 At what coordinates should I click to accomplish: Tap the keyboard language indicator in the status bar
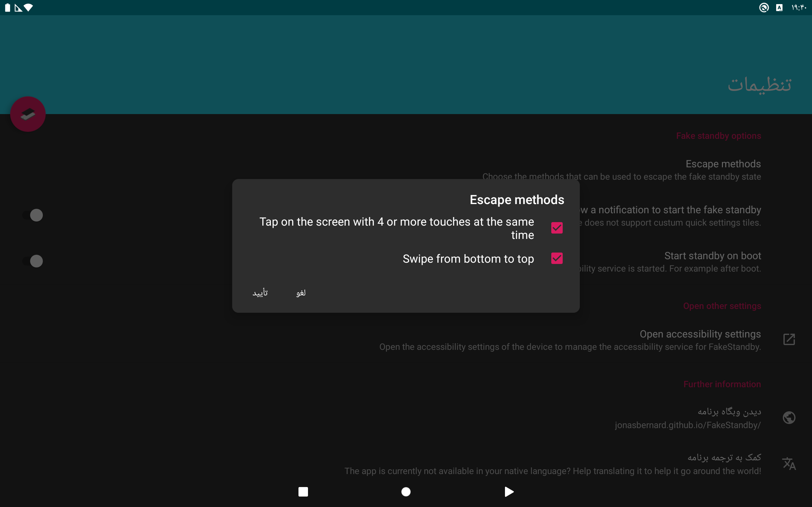[x=779, y=7]
